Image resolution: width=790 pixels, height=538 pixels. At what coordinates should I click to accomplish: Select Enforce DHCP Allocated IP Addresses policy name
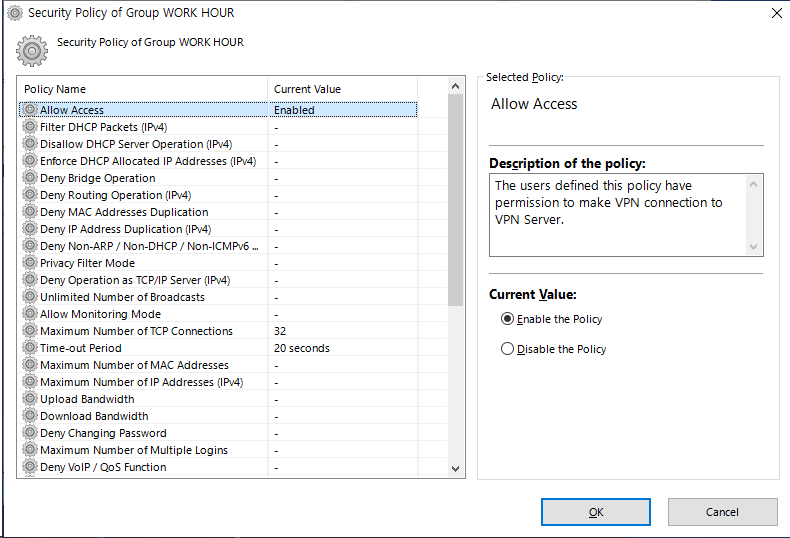148,161
